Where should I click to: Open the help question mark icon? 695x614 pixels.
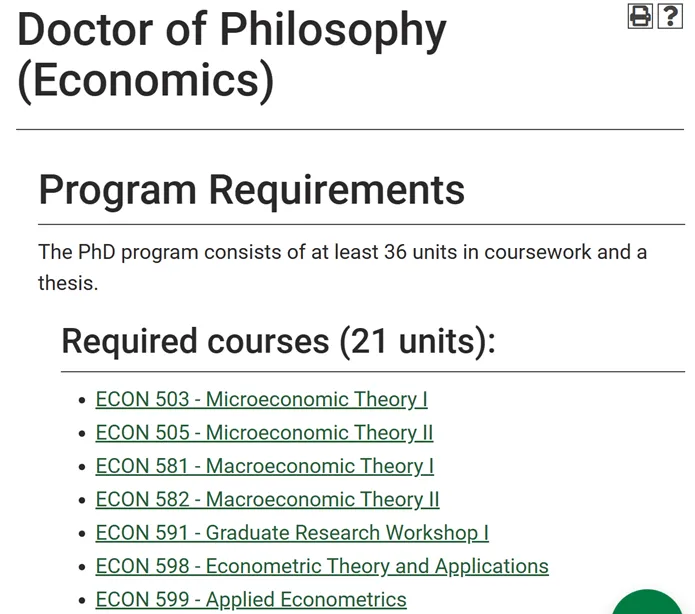coord(670,16)
